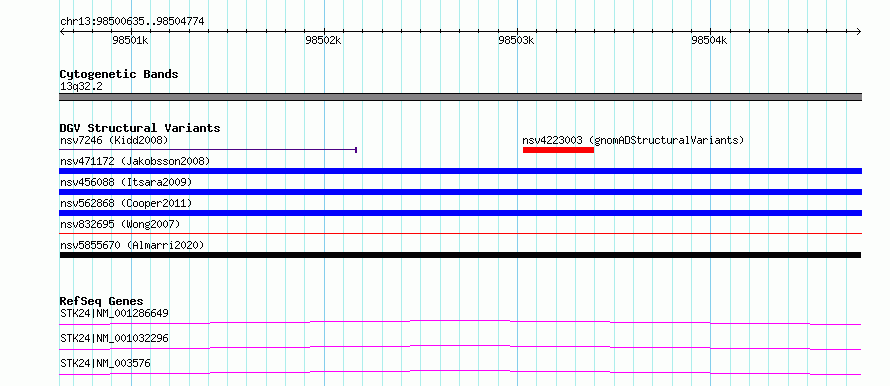This screenshot has width=890, height=386.
Task: Click the right arrowhead of the ruler
Action: [859, 31]
